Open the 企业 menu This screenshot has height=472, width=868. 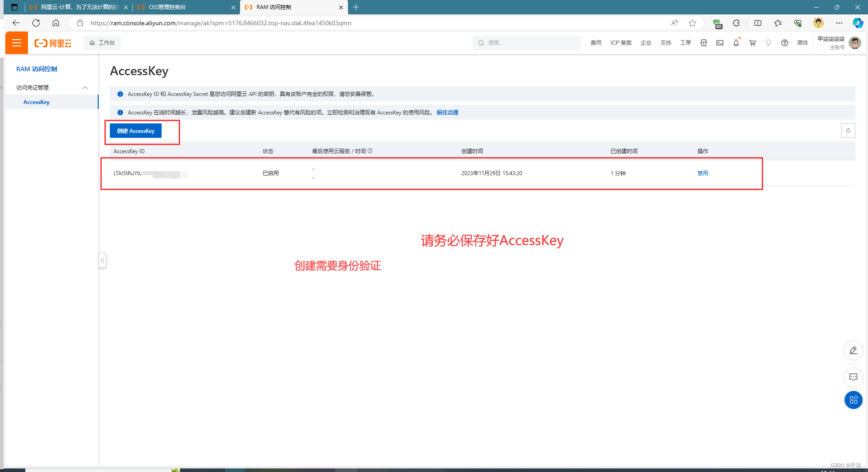[646, 43]
